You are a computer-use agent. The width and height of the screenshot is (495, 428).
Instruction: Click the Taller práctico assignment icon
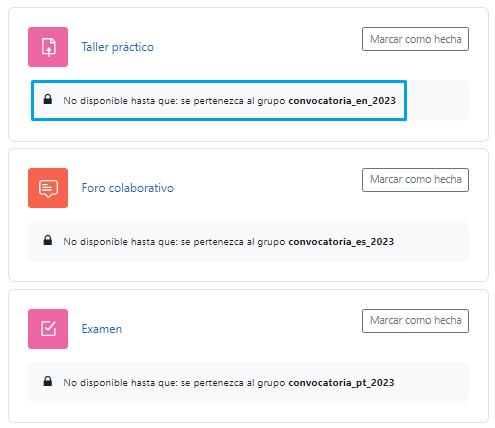48,47
